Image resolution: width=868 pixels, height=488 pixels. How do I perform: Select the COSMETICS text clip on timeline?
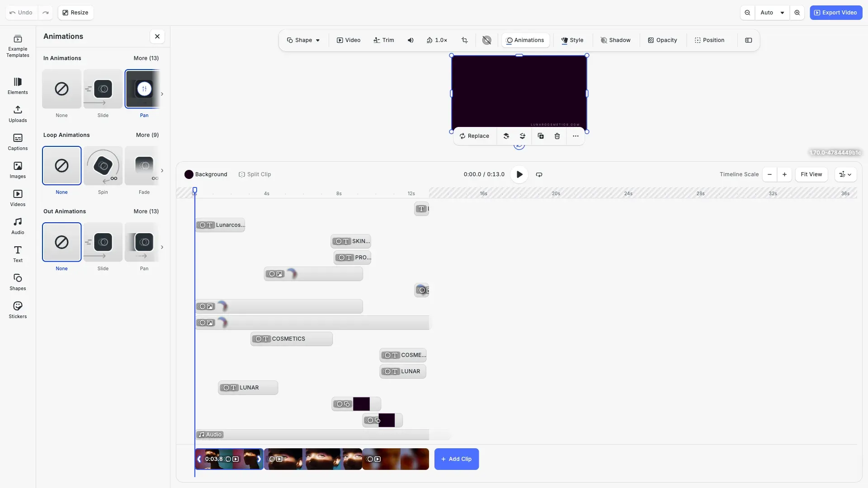[291, 338]
